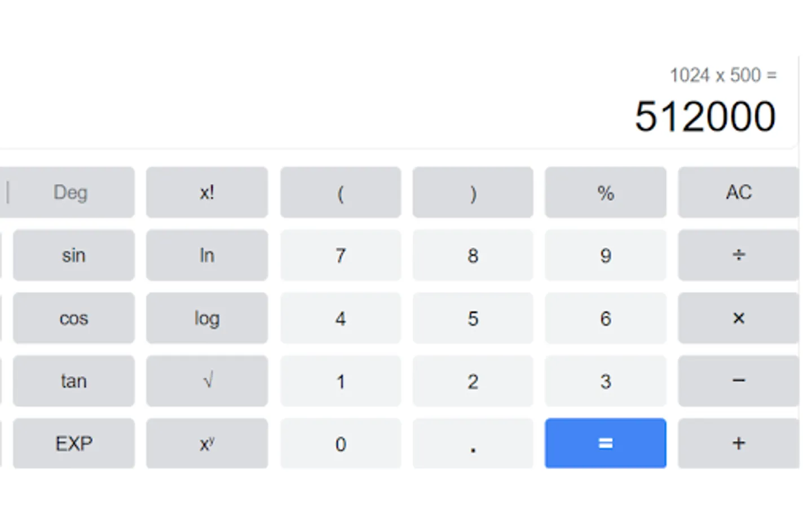Viewport: 812px width, 508px height.
Task: Click the subtraction key
Action: tap(738, 381)
